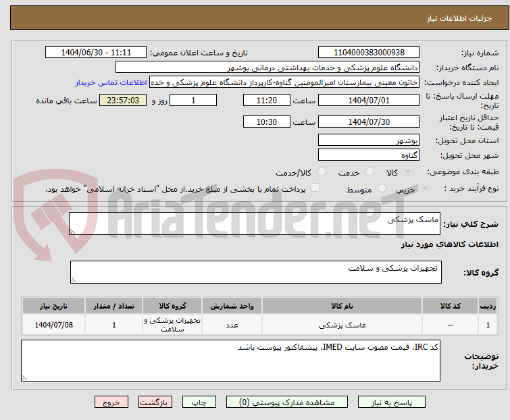Click the response deadline date 1404/07/01 field

click(369, 100)
